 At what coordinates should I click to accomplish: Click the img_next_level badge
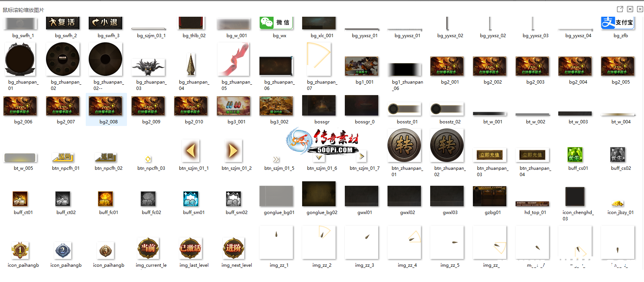(233, 248)
